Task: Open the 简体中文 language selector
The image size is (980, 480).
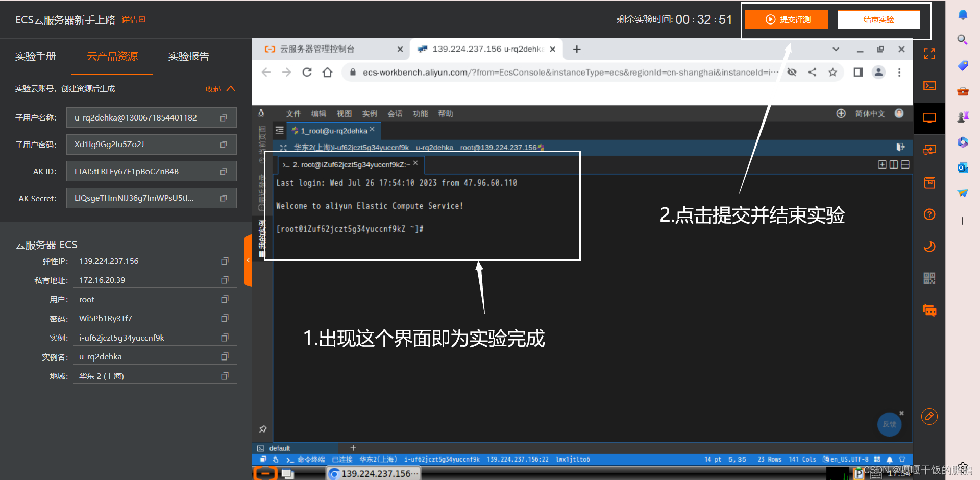Action: click(870, 113)
